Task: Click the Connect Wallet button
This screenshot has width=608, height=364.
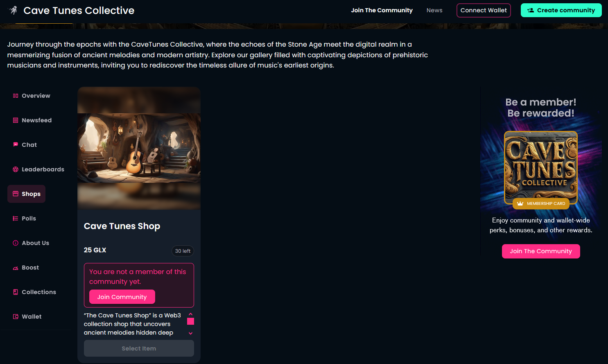Action: pyautogui.click(x=484, y=10)
